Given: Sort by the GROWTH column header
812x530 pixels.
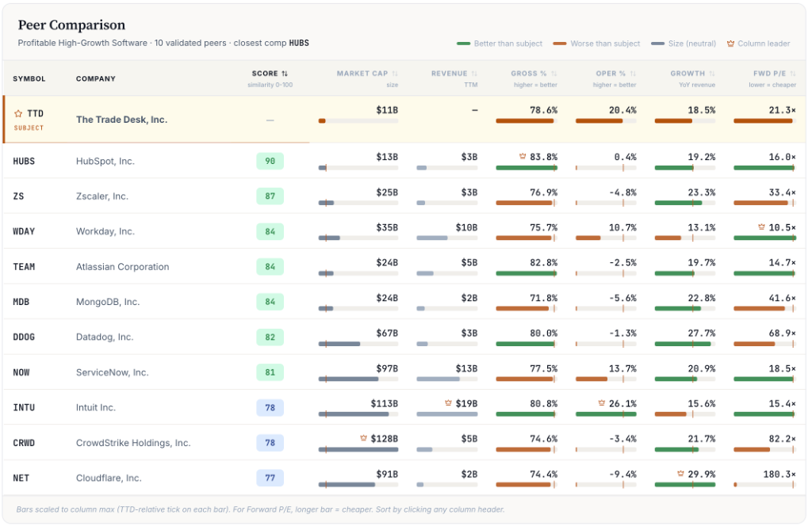Looking at the screenshot, I should pyautogui.click(x=693, y=74).
